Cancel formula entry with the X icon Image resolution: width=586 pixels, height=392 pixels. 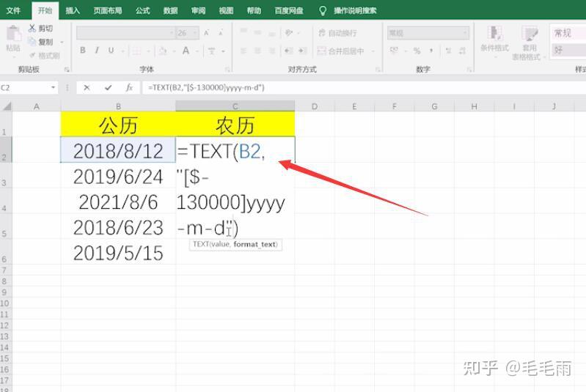(x=87, y=88)
